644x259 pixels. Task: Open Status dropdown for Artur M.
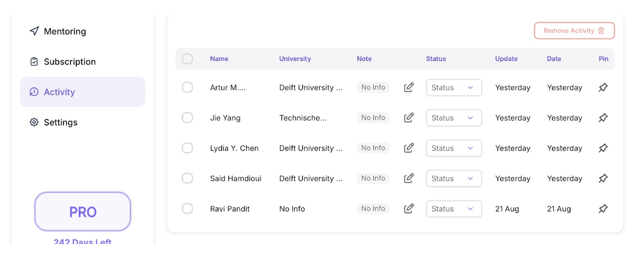click(453, 87)
